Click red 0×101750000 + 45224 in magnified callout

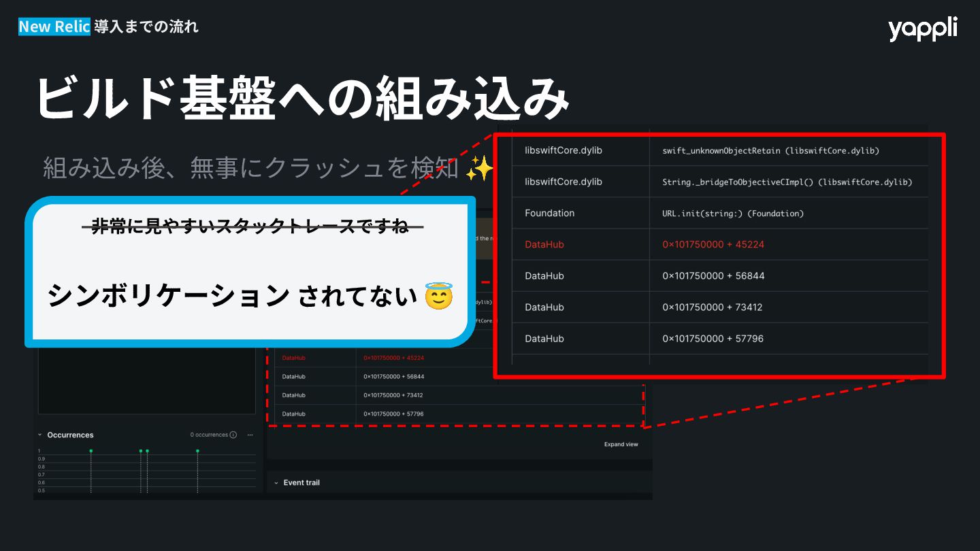click(x=713, y=244)
